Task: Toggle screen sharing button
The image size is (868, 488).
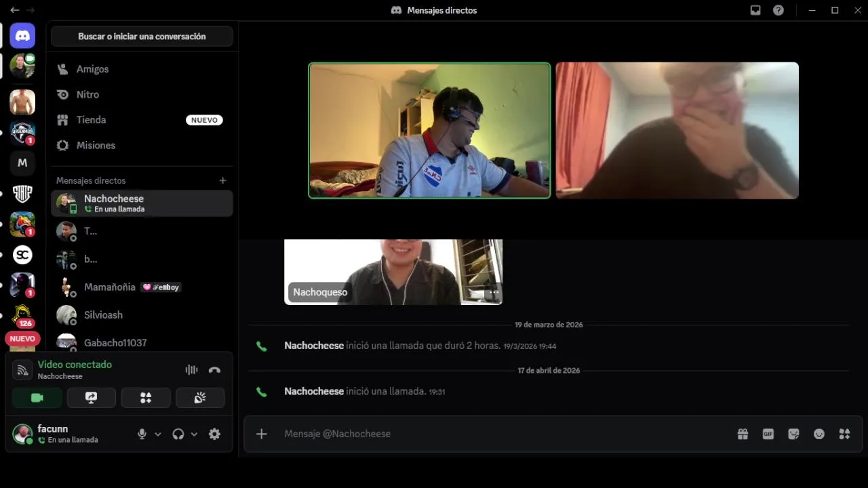Action: click(92, 398)
